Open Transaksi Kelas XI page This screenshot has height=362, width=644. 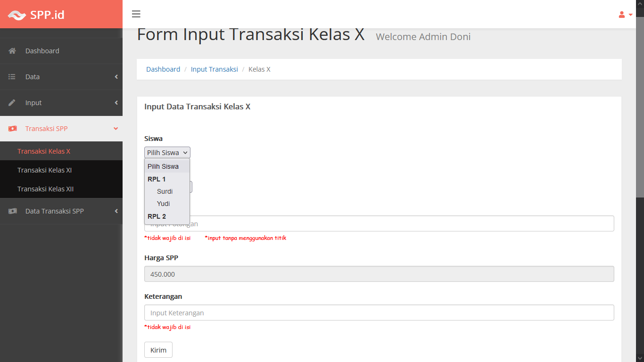point(44,170)
